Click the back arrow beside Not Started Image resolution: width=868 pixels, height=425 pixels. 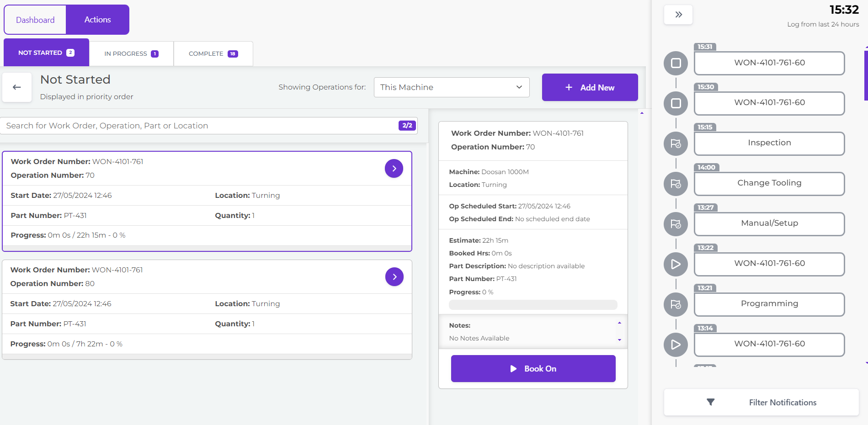coord(17,87)
